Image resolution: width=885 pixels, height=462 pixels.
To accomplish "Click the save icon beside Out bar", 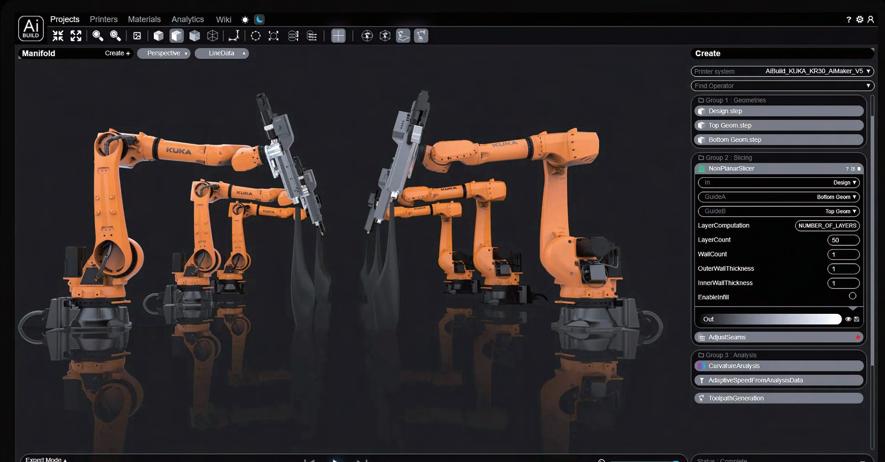I will pos(857,319).
